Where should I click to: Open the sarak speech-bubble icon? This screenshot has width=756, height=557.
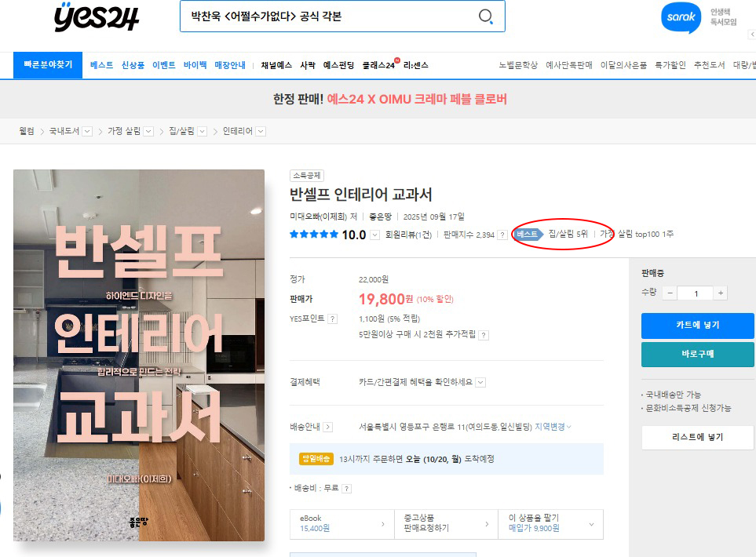pyautogui.click(x=680, y=17)
